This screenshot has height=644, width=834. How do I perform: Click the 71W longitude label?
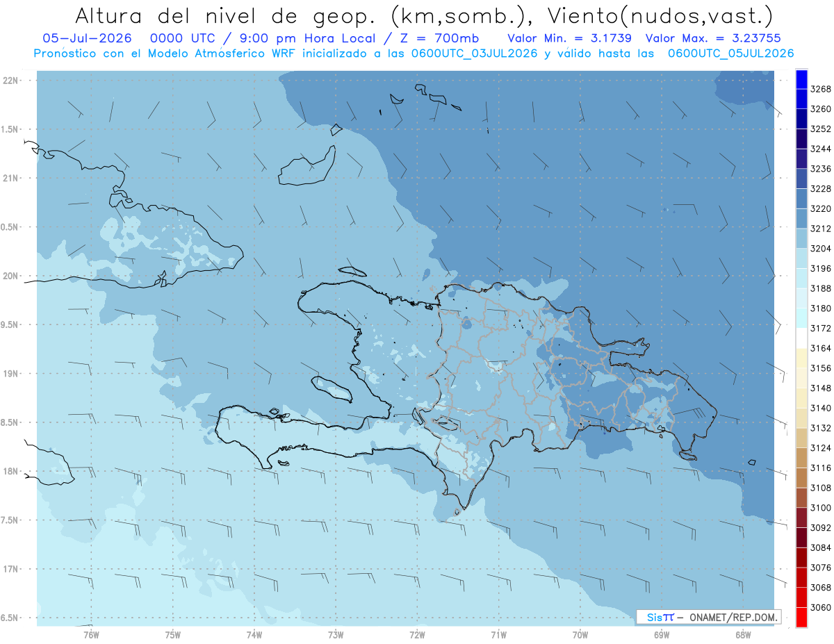pos(498,635)
